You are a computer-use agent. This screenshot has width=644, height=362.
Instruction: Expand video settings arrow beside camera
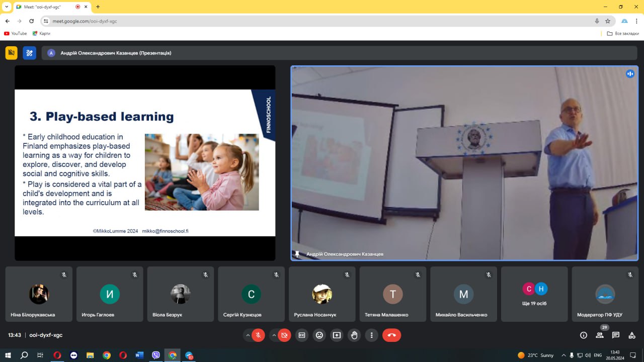(274, 335)
